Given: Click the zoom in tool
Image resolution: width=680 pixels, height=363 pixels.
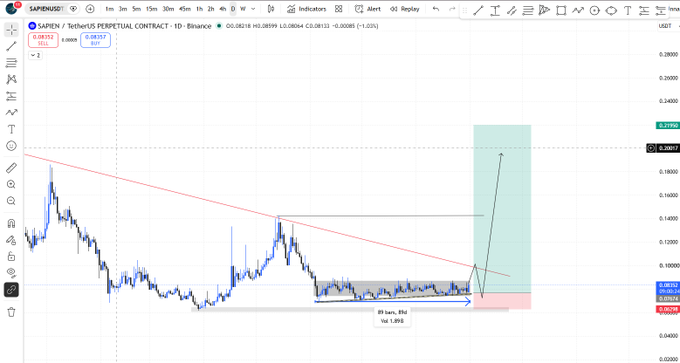Looking at the screenshot, I should click(x=11, y=184).
